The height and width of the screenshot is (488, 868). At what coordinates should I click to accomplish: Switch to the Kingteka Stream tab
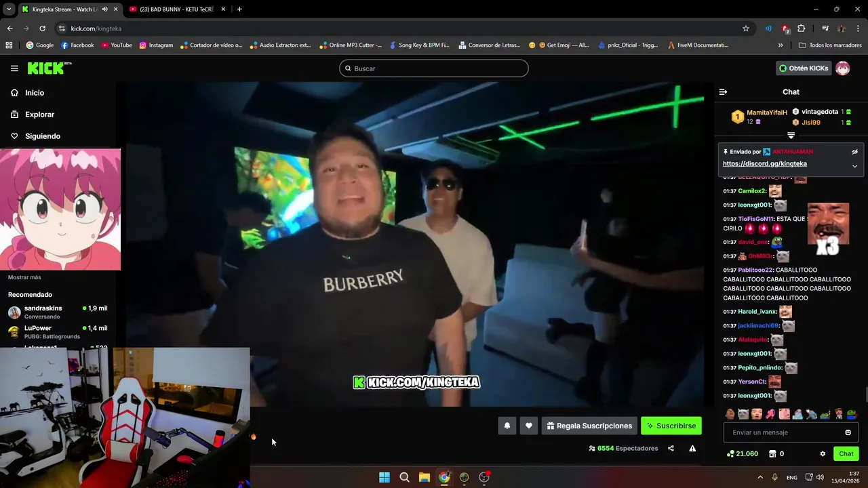(x=66, y=9)
